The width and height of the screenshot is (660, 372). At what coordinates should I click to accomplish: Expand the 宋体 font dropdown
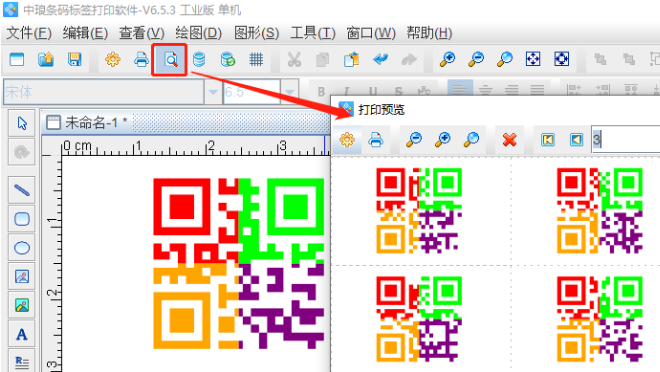pos(213,91)
